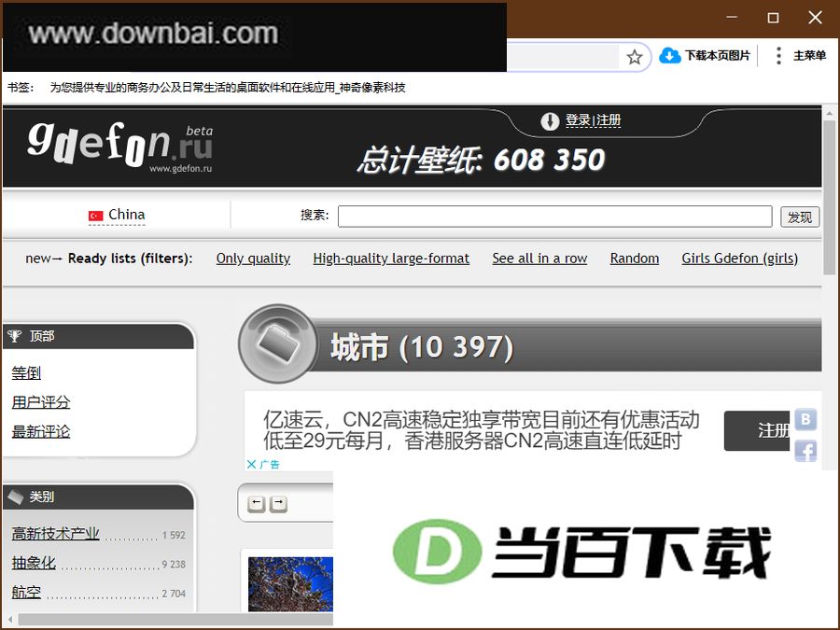
Task: Click the login arrow icon
Action: point(550,121)
